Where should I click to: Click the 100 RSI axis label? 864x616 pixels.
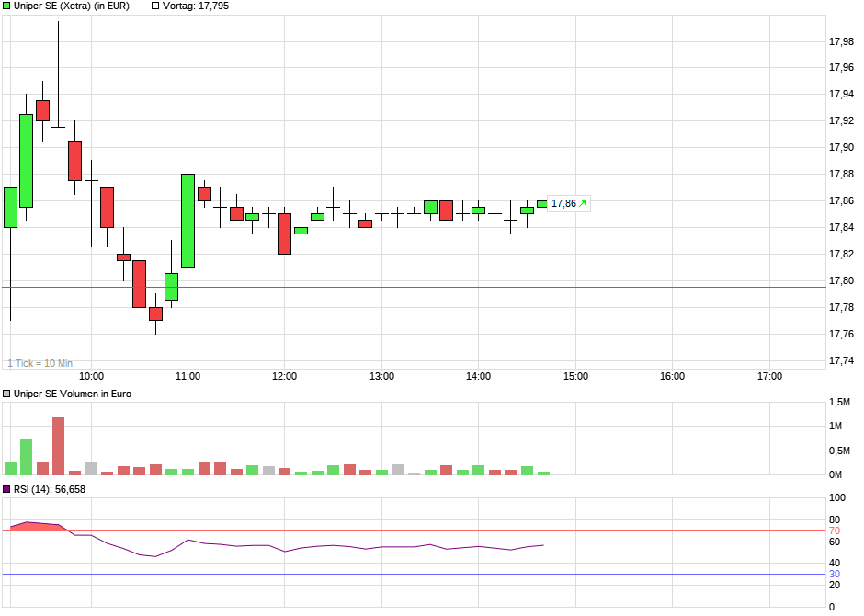pyautogui.click(x=837, y=497)
